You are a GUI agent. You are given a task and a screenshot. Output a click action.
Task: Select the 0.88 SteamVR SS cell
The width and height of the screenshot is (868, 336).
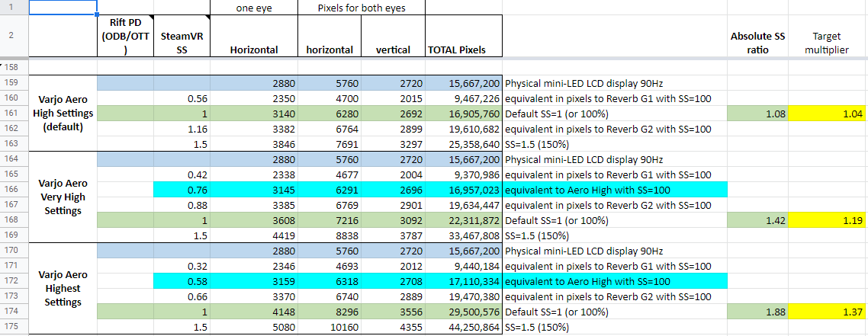pyautogui.click(x=182, y=206)
